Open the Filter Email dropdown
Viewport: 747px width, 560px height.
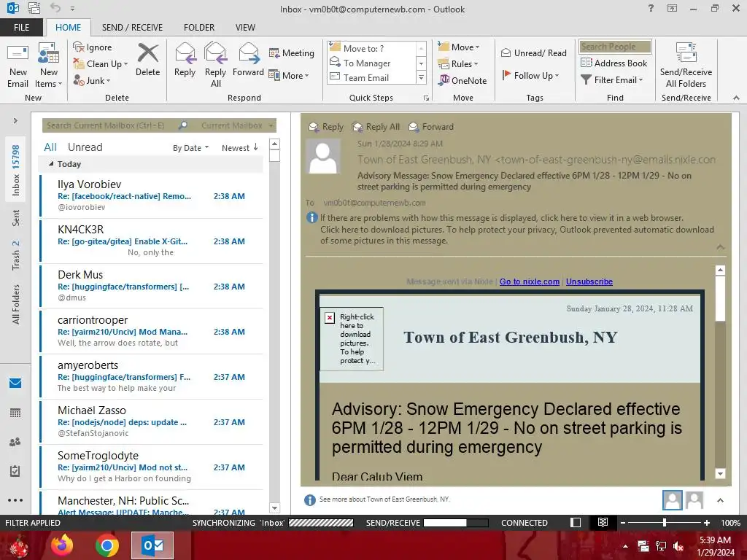pos(612,80)
